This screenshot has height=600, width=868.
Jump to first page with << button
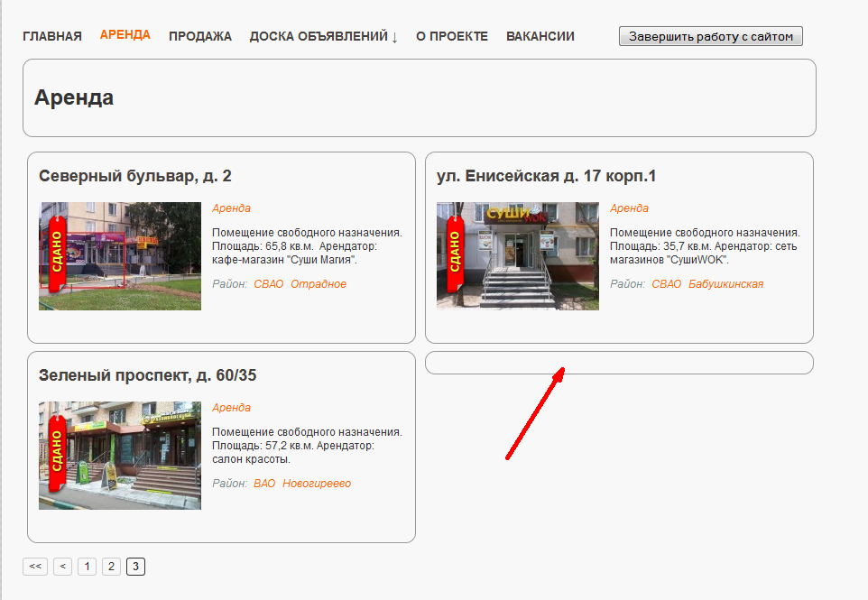[x=35, y=567]
